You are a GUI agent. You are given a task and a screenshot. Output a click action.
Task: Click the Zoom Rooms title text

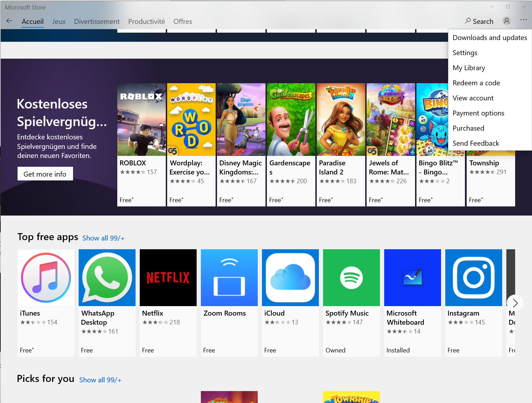pyautogui.click(x=225, y=313)
